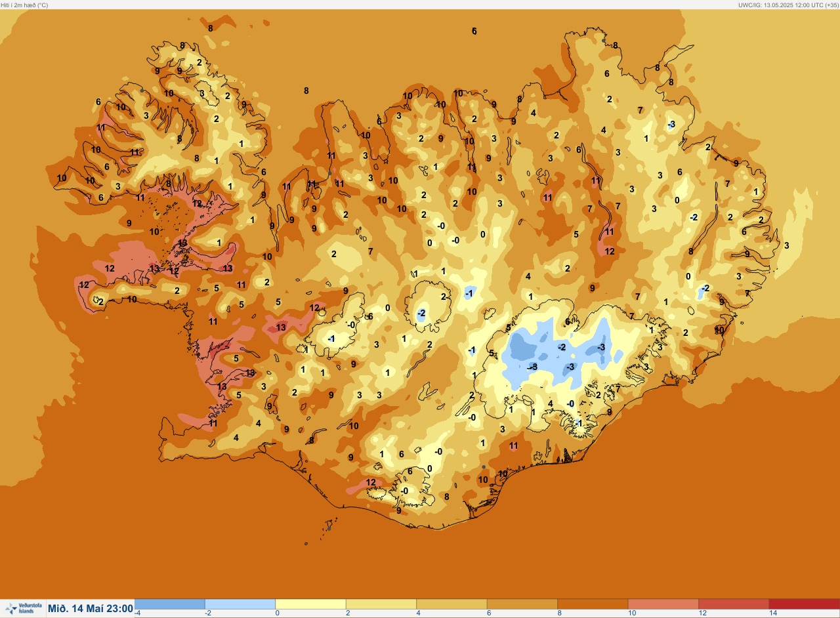Click the 10 legend scale label
Image resolution: width=840 pixels, height=618 pixels.
(631, 613)
